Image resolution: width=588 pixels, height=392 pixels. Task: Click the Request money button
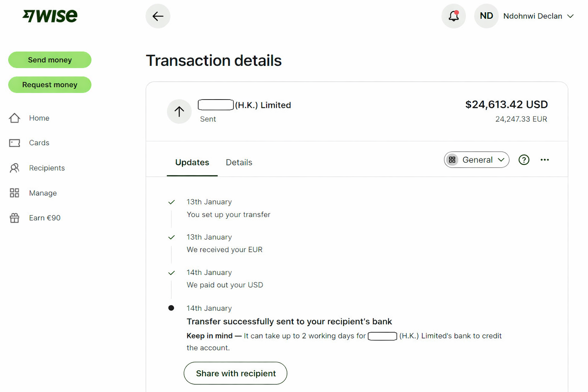[49, 85]
